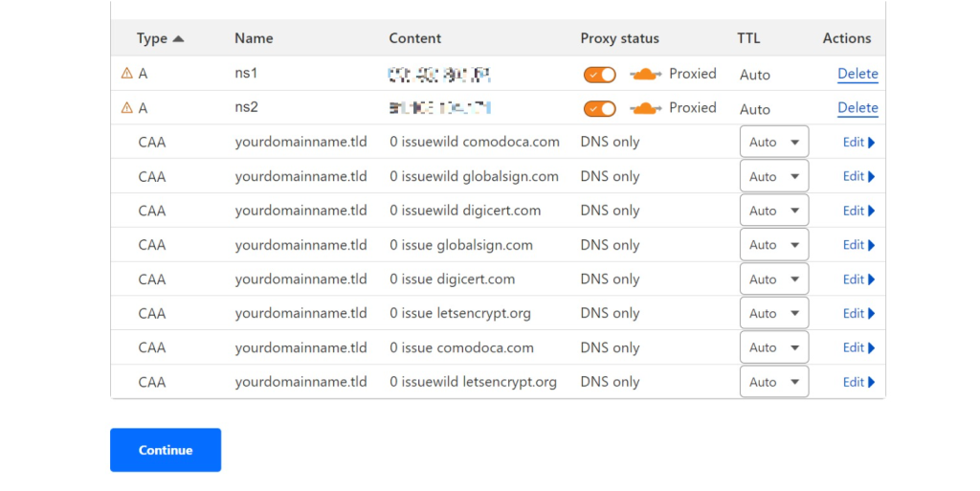Click the warning icon beside ns2 record
This screenshot has width=980, height=491.
coord(126,108)
